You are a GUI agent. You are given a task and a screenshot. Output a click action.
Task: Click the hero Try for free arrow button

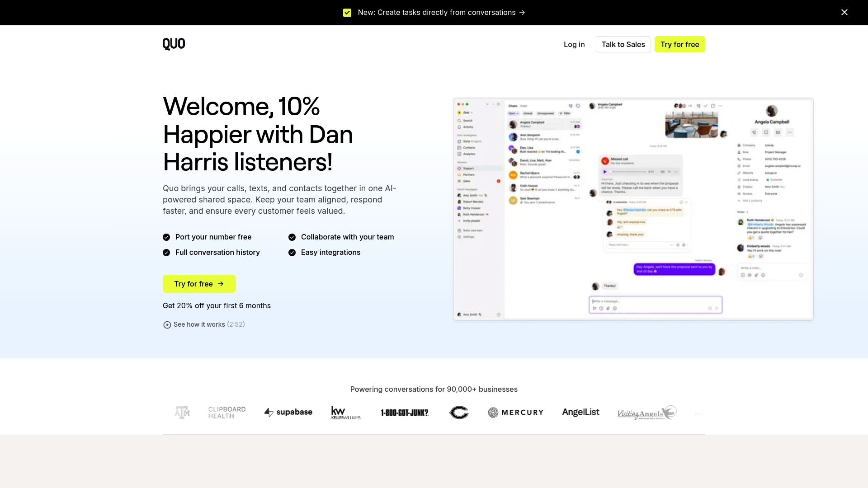(199, 284)
